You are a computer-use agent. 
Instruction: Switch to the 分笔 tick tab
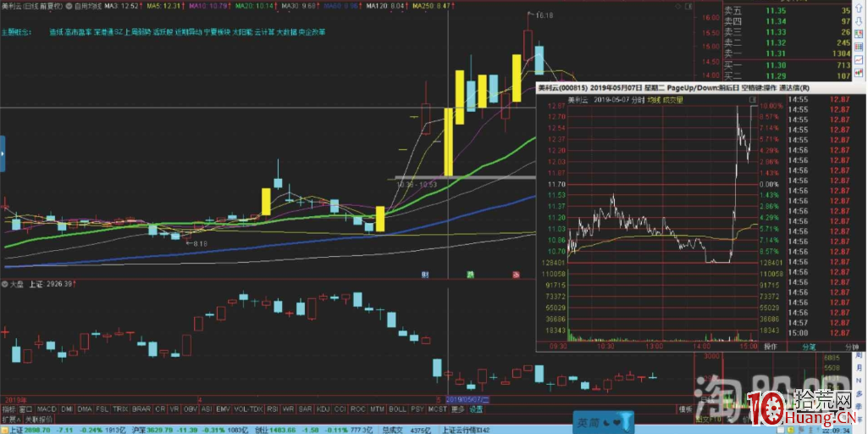coord(810,347)
